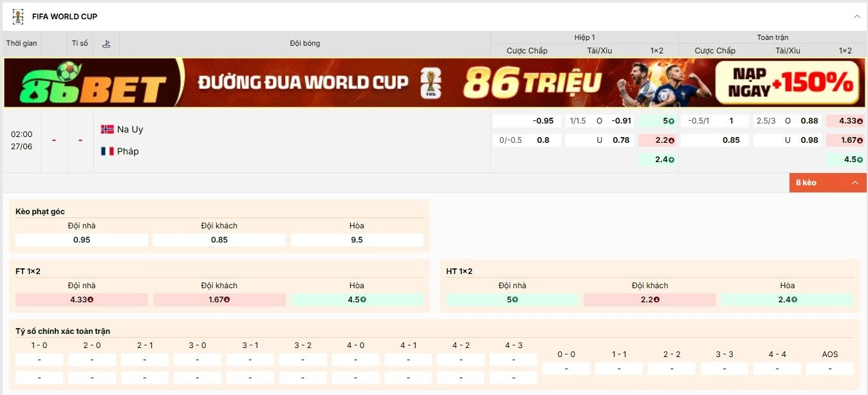868x395 pixels.
Task: Click the odds cell under AOS
Action: (x=830, y=369)
